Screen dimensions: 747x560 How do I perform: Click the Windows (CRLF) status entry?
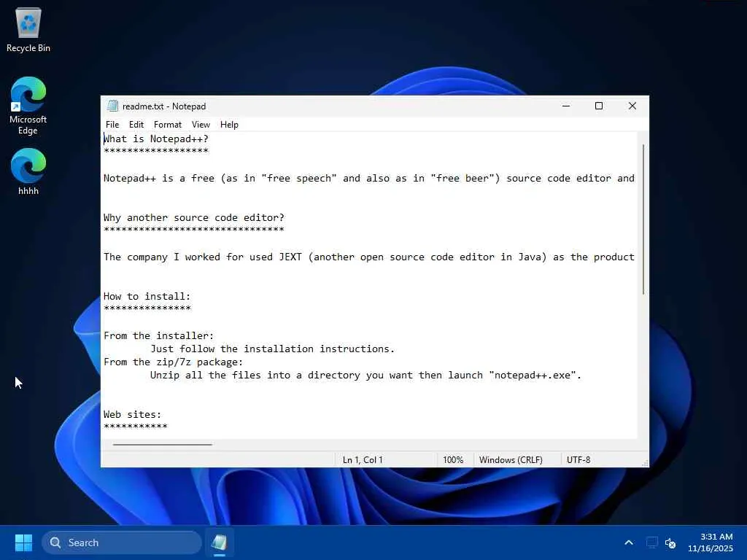point(511,459)
